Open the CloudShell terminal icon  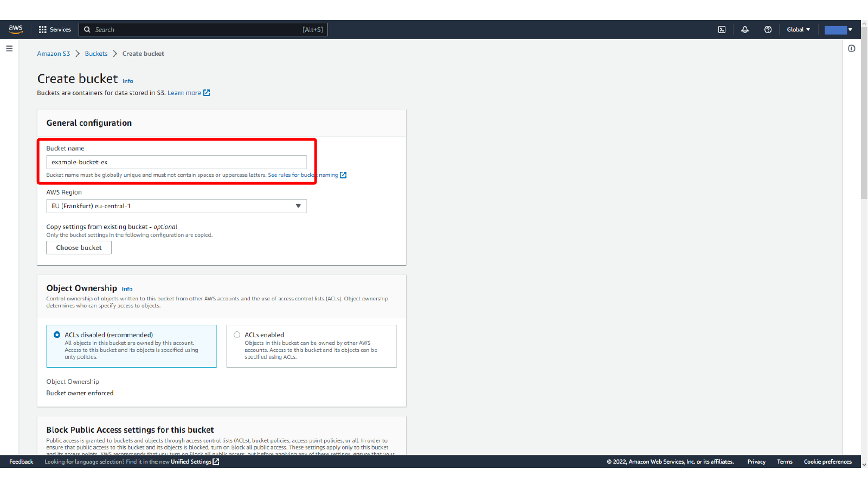pos(722,29)
